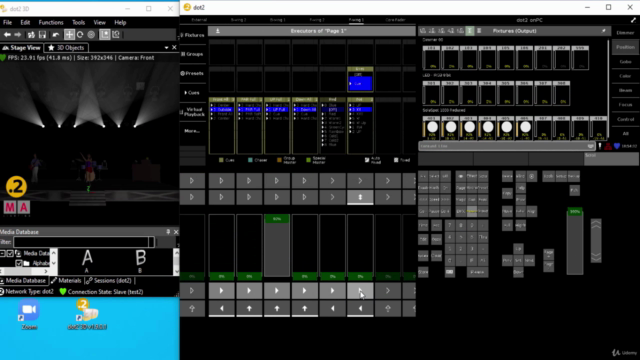Image resolution: width=640 pixels, height=360 pixels.
Task: Click the Clear key
Action: click(436, 256)
